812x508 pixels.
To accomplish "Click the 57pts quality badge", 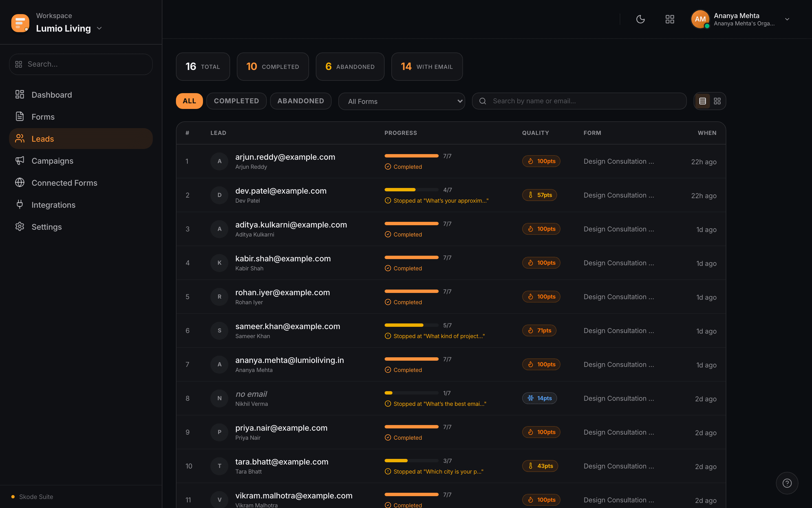I will [x=540, y=195].
